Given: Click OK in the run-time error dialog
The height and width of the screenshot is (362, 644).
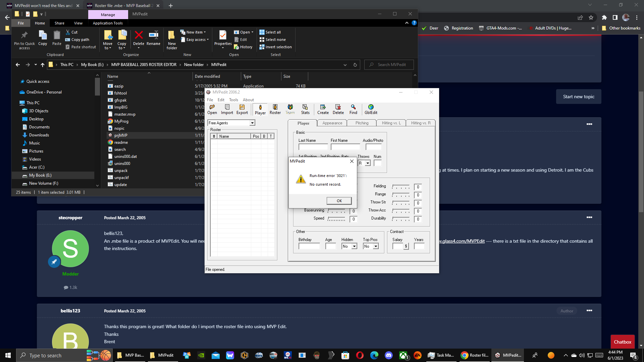Looking at the screenshot, I should [x=339, y=201].
